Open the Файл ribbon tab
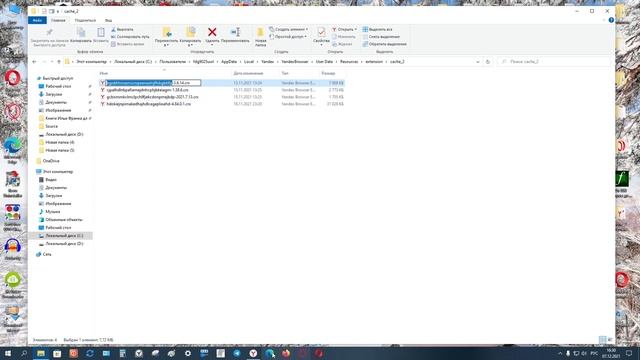 point(37,20)
